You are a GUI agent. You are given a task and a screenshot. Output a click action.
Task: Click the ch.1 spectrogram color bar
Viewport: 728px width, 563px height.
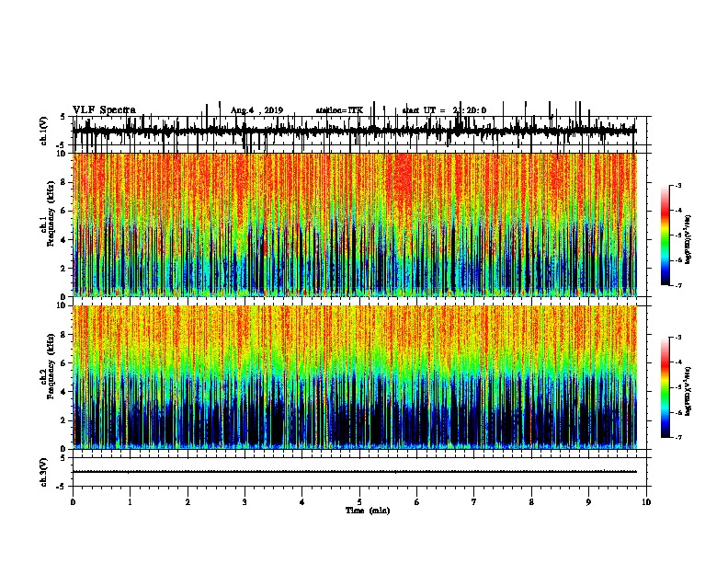pyautogui.click(x=665, y=236)
